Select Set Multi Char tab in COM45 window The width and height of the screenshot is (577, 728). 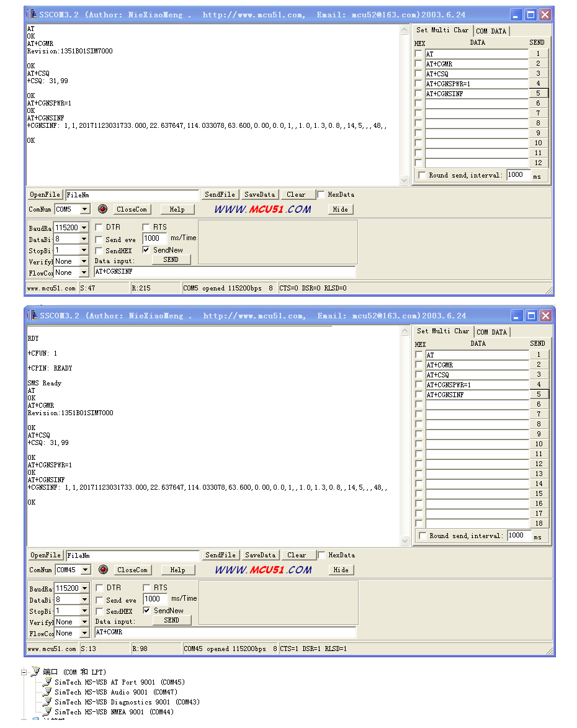(443, 331)
